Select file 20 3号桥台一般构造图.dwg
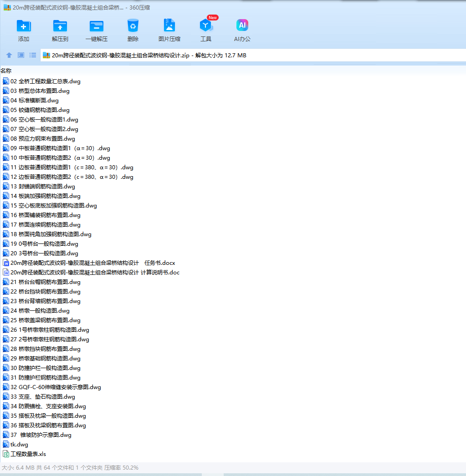The height and width of the screenshot is (476, 466). (41, 253)
